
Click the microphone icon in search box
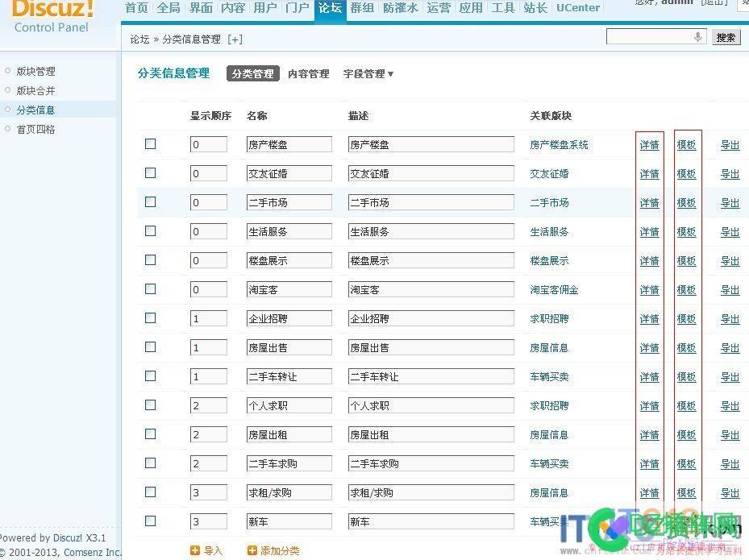(697, 37)
